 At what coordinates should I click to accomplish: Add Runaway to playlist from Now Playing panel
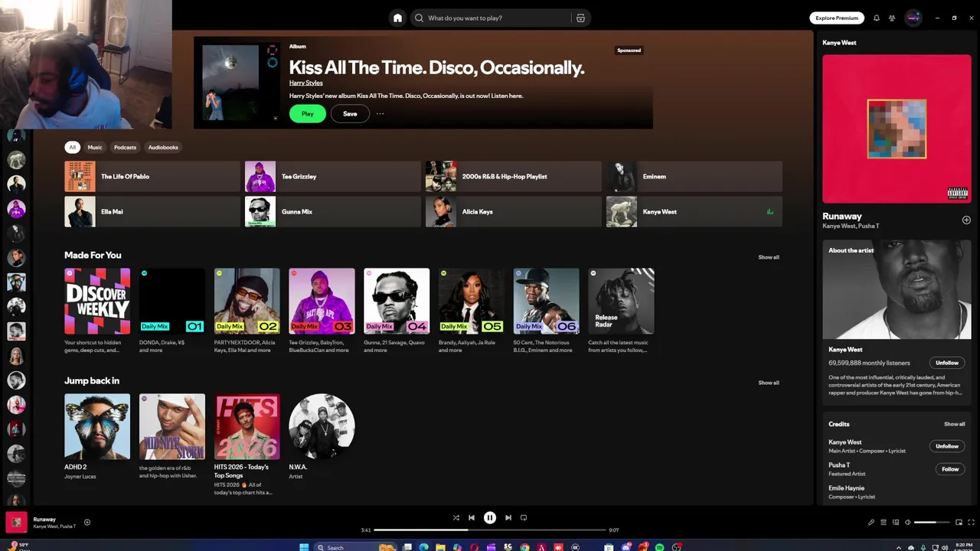point(966,220)
